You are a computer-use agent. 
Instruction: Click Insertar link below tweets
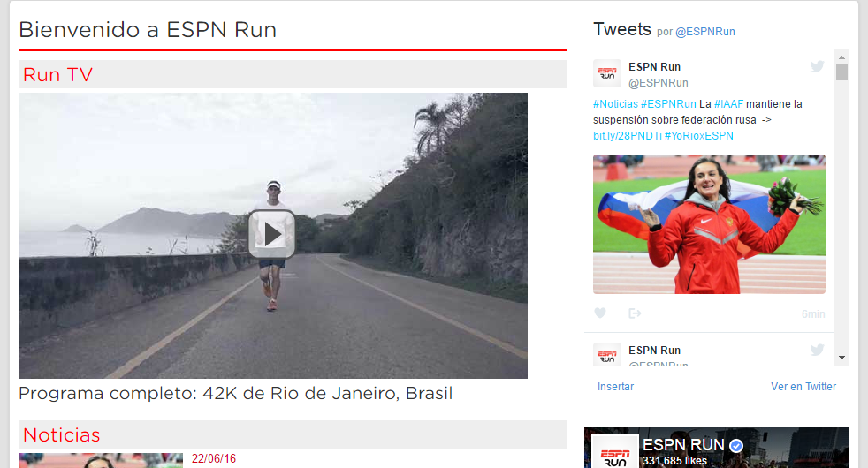(615, 387)
